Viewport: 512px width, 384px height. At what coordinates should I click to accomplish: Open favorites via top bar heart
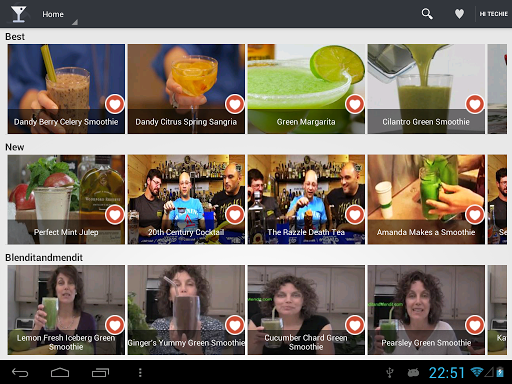pyautogui.click(x=459, y=14)
